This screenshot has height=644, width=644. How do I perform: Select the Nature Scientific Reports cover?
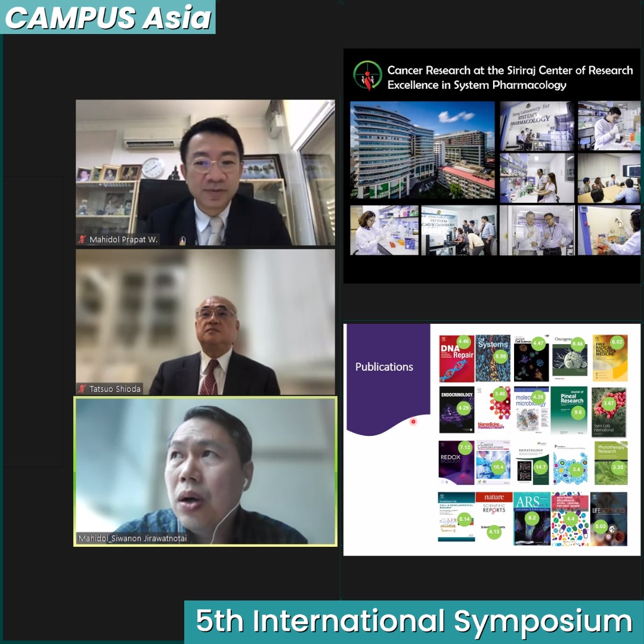click(x=494, y=518)
